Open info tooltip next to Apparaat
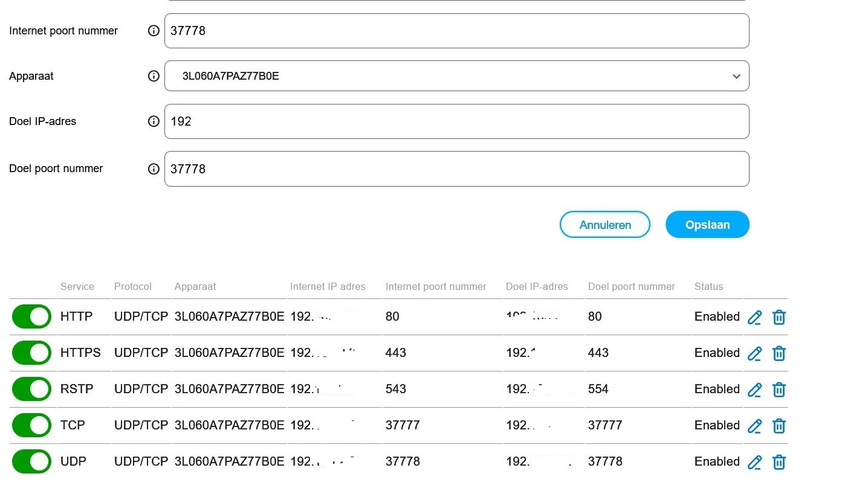868x488 pixels. pos(154,76)
